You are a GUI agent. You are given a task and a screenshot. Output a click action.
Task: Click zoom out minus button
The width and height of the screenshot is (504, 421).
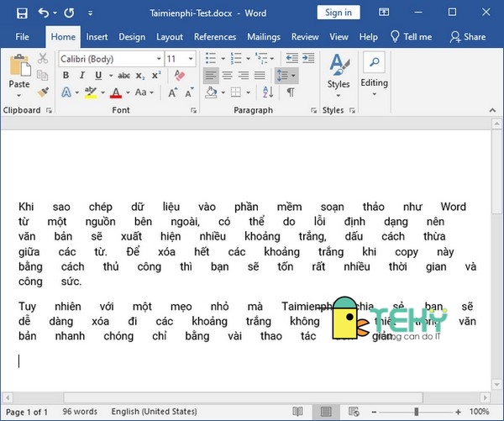(374, 412)
